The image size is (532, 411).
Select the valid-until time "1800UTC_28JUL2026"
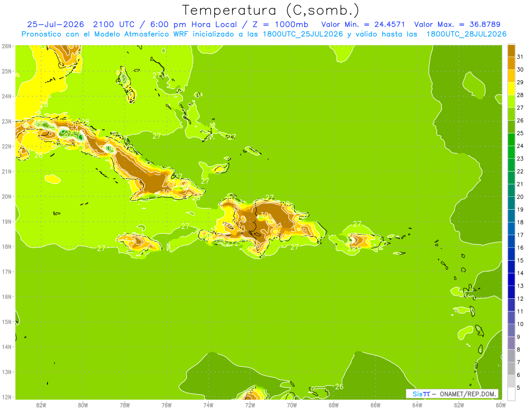[x=466, y=34]
